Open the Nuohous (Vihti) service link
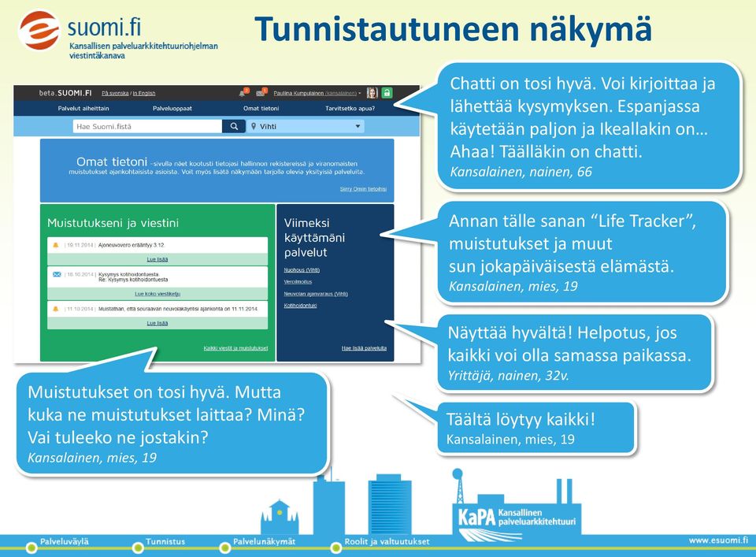The width and height of the screenshot is (756, 557). click(302, 270)
